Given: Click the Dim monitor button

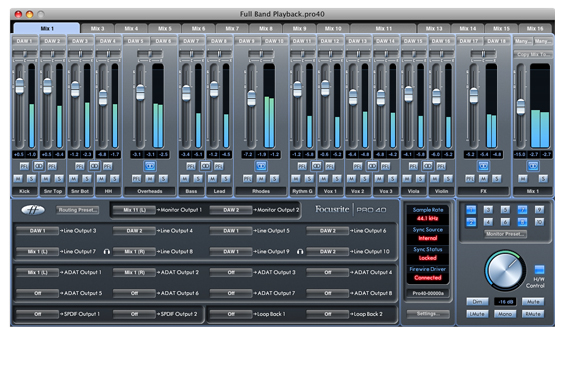Looking at the screenshot, I should 477,301.
